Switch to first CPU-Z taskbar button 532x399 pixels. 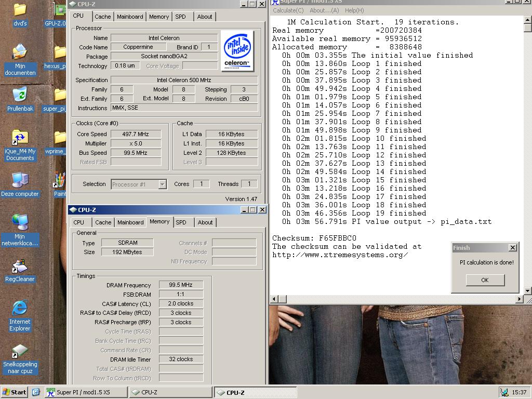pyautogui.click(x=170, y=392)
